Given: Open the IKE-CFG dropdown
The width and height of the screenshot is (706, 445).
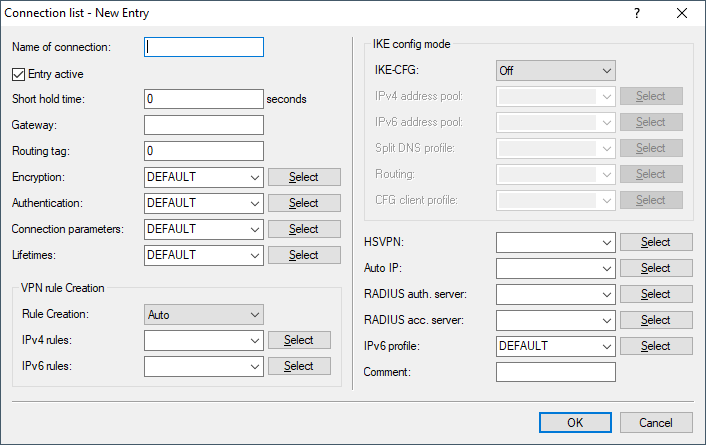Looking at the screenshot, I should [555, 71].
